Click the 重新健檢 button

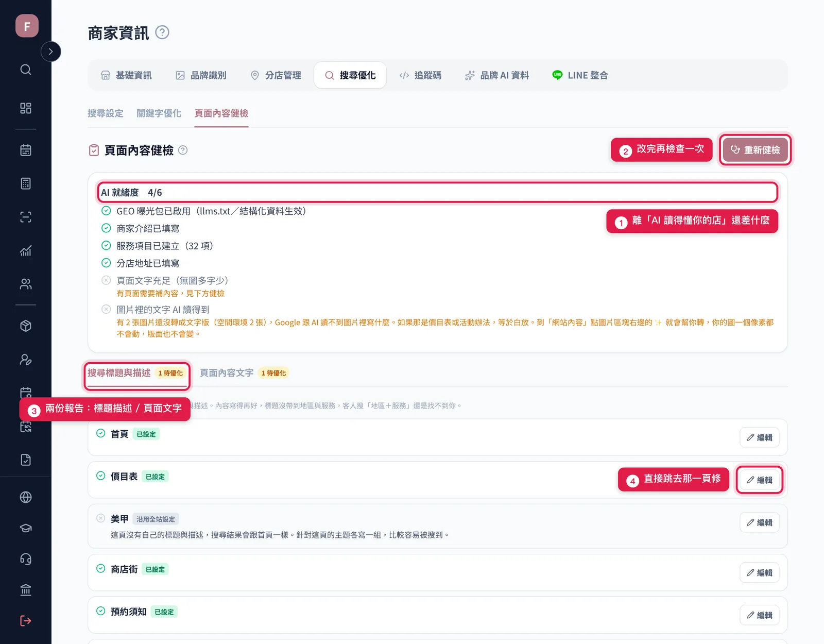click(756, 150)
